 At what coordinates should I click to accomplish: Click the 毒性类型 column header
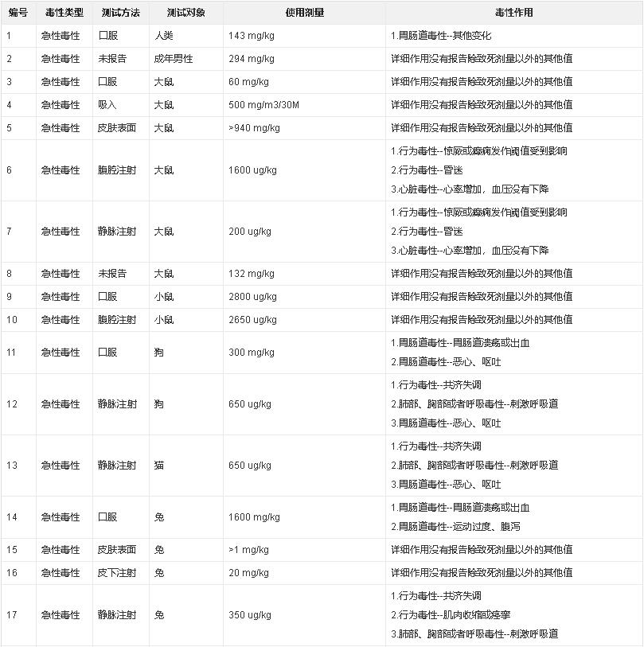coord(63,13)
